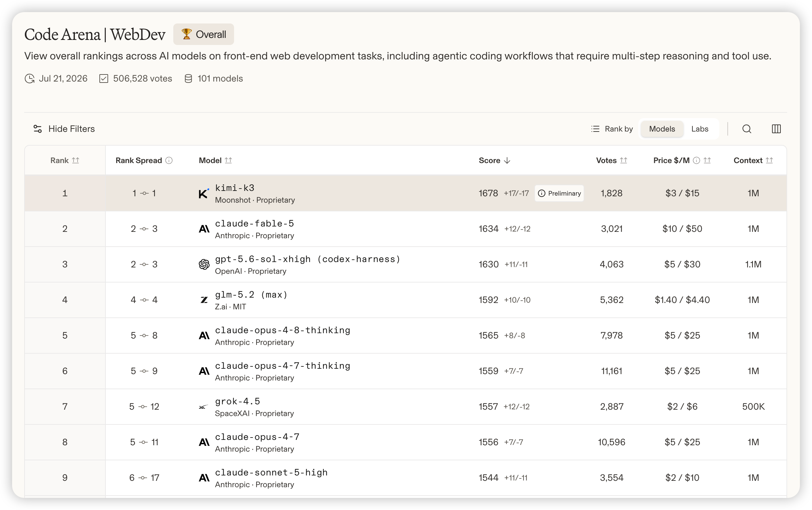Open the kimi-k3 model link
The height and width of the screenshot is (510, 812).
click(235, 188)
